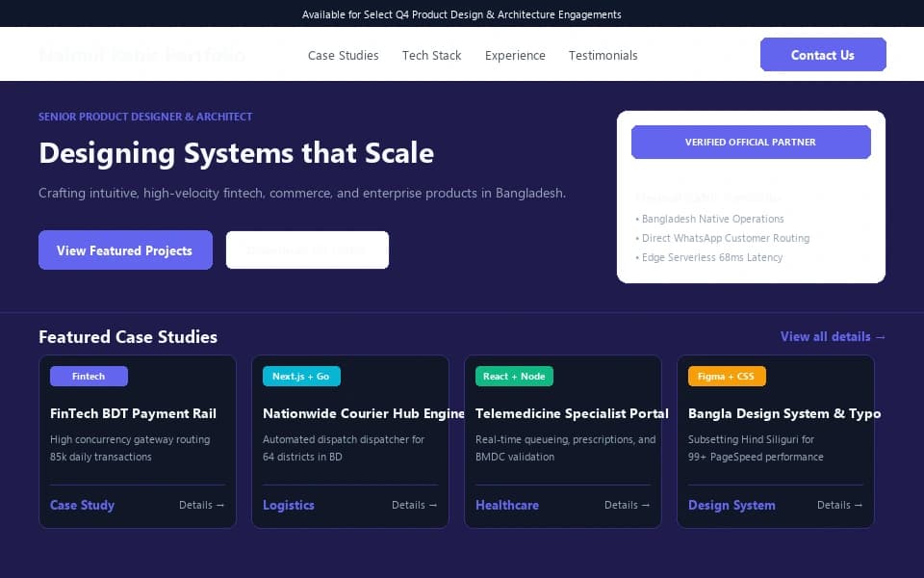Image resolution: width=924 pixels, height=578 pixels.
Task: Open Details on the FinTech BDT card
Action: point(201,505)
